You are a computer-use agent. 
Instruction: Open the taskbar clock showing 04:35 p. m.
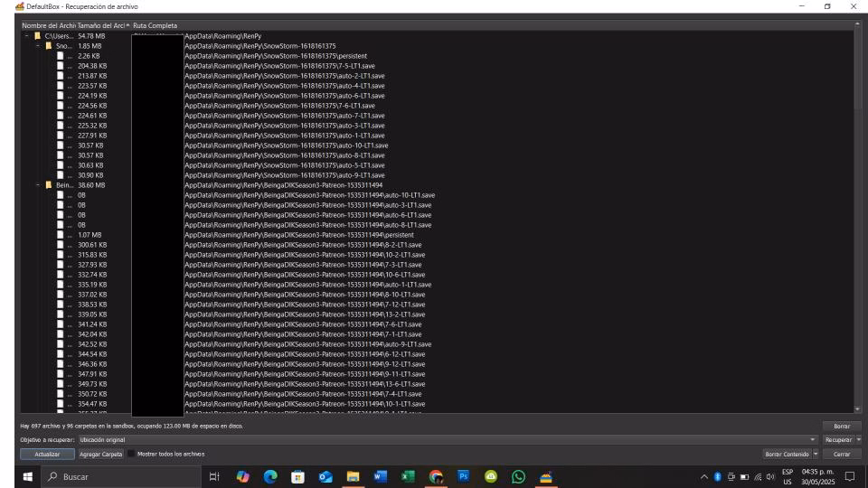(817, 477)
